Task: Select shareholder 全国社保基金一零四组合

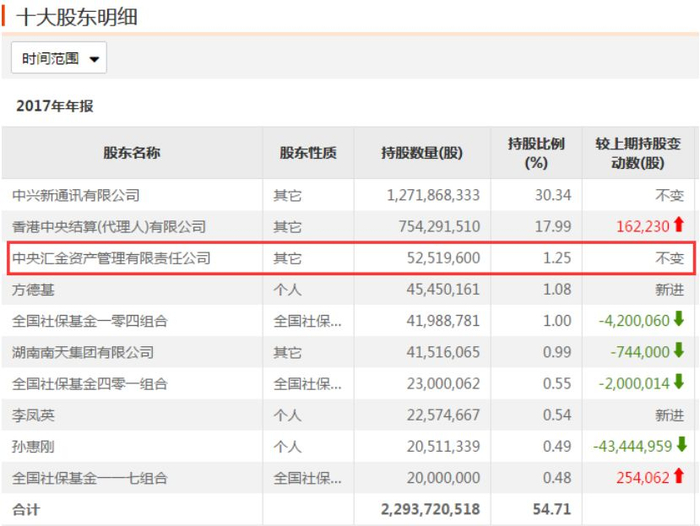Action: click(x=90, y=321)
